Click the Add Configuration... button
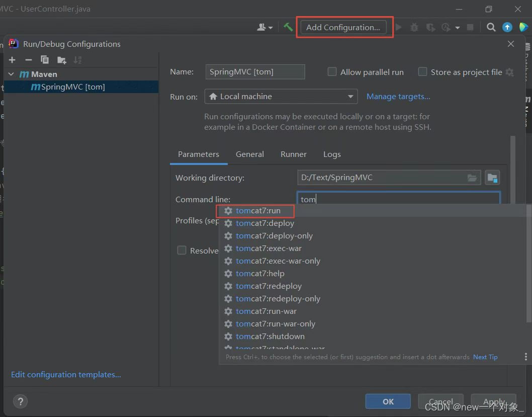The height and width of the screenshot is (417, 532). tap(343, 27)
